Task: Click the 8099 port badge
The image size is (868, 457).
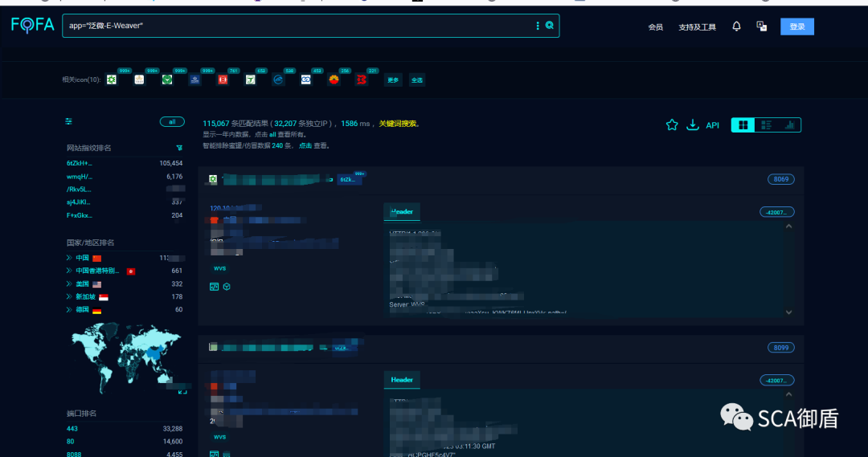Action: coord(781,348)
